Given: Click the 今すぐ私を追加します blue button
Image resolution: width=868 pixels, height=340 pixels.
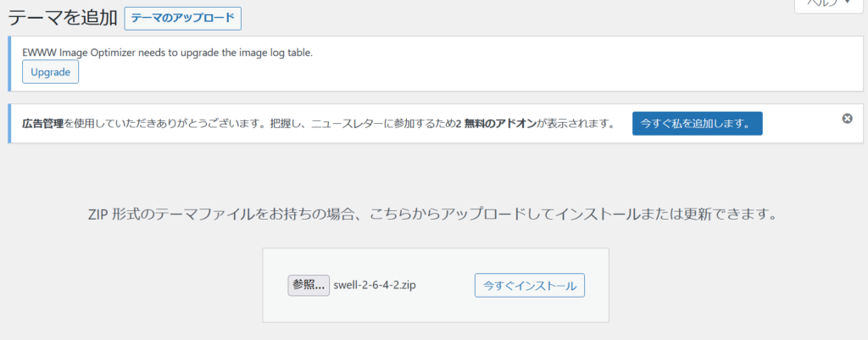Looking at the screenshot, I should (697, 124).
